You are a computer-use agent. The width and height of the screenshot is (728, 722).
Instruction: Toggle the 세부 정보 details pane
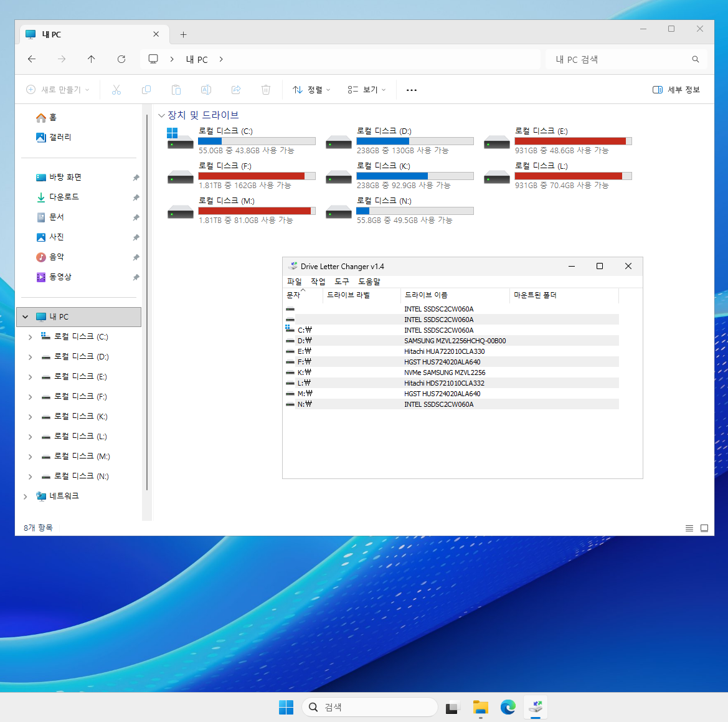click(676, 90)
